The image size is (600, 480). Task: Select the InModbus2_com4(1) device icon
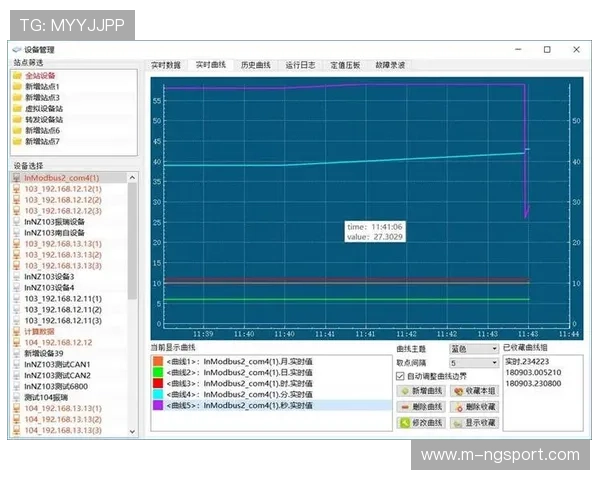17,178
